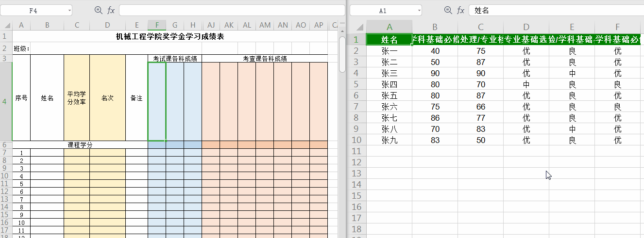Click the 备注 header cell
The width and height of the screenshot is (644, 238).
coord(136,98)
